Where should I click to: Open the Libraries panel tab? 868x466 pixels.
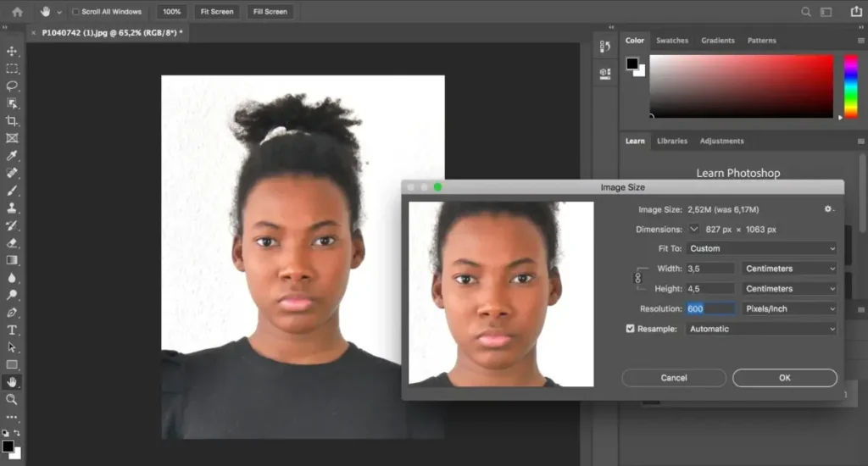click(672, 141)
